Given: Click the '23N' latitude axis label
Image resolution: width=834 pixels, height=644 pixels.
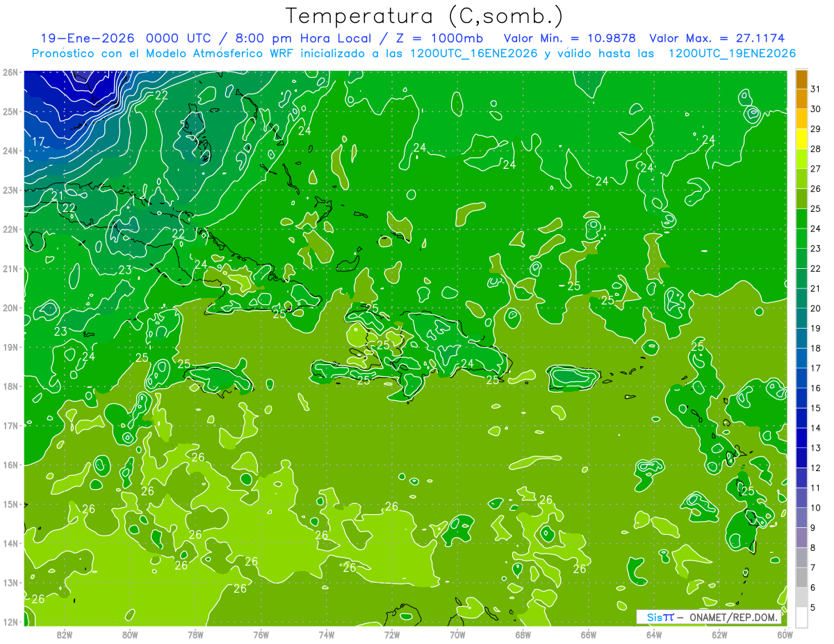Looking at the screenshot, I should point(10,190).
